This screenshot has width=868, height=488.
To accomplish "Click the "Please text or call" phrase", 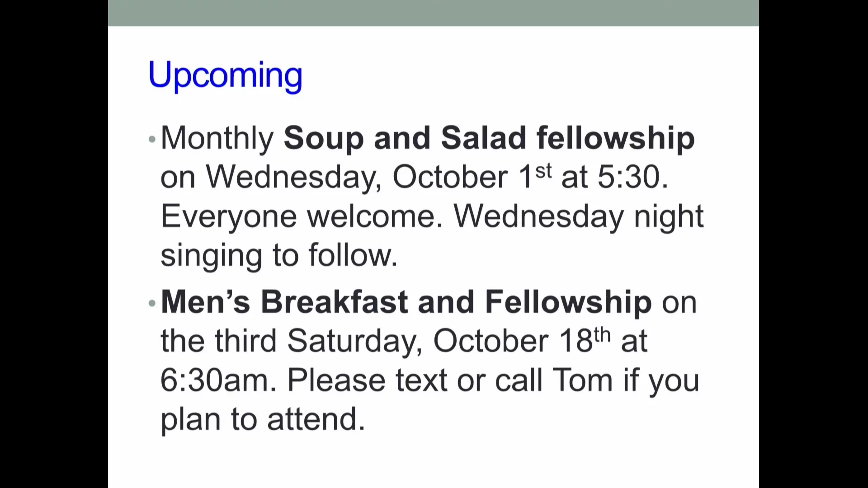I will point(415,380).
